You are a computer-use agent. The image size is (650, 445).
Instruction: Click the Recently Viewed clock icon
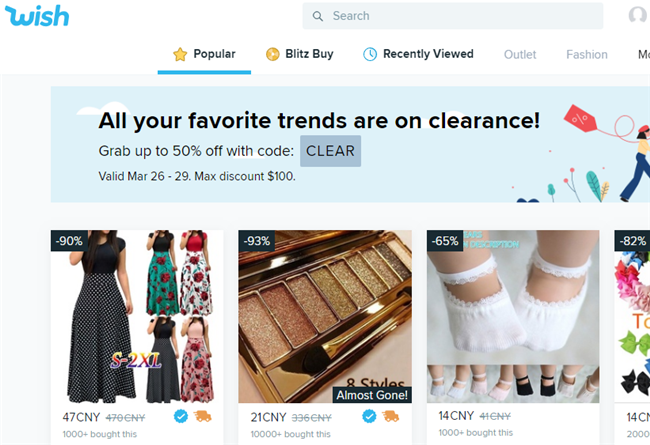(x=370, y=54)
